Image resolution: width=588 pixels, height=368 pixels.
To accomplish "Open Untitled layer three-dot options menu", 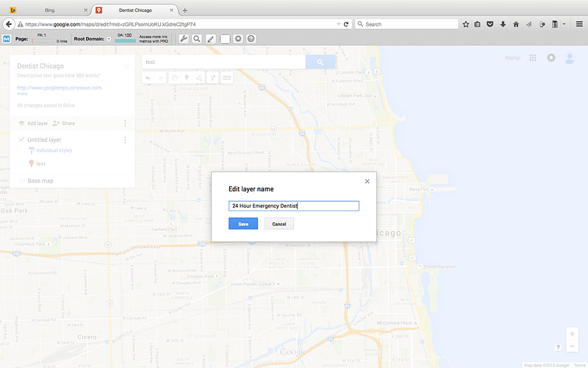I will [125, 140].
